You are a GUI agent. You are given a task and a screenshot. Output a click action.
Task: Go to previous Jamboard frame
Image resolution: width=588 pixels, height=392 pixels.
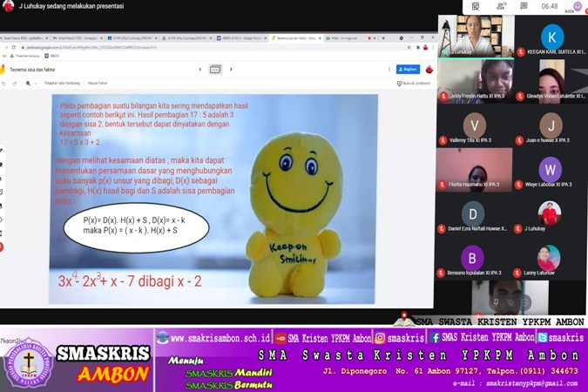pyautogui.click(x=199, y=70)
